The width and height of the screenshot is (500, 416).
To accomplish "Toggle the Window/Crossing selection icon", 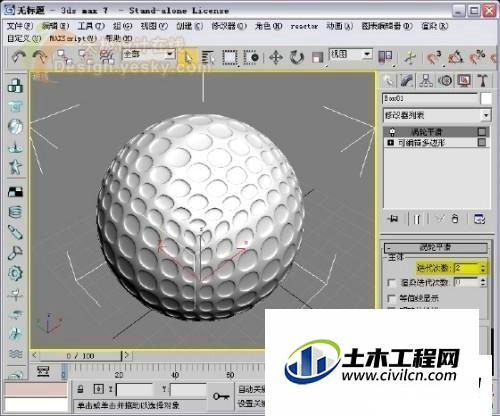I will 251,58.
